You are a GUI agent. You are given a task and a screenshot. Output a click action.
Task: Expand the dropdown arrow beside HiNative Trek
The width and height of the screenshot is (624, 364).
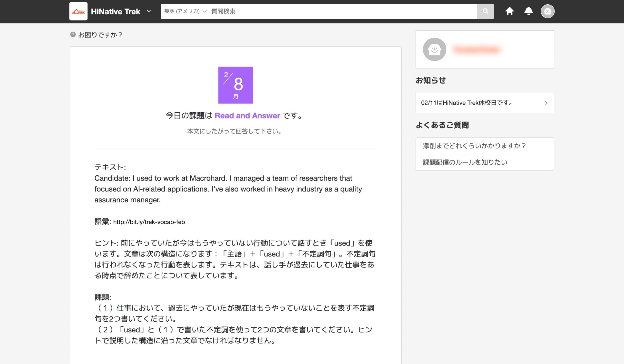coord(149,11)
